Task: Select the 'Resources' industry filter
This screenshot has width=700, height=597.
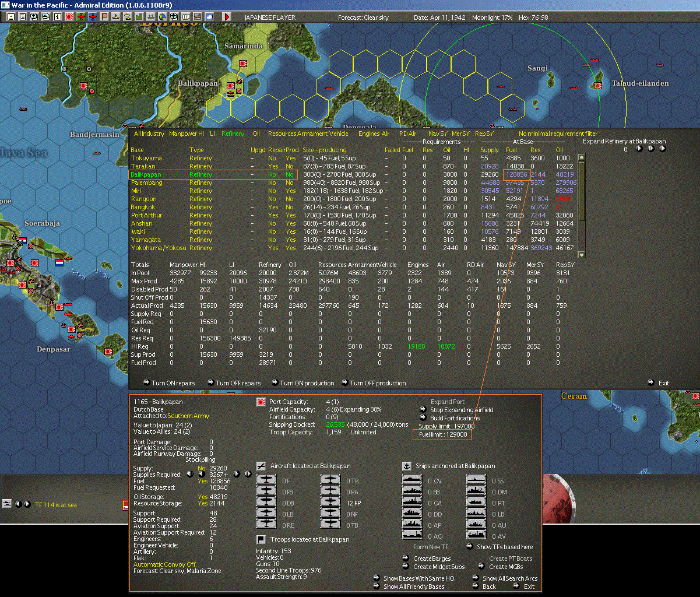Action: tap(282, 134)
